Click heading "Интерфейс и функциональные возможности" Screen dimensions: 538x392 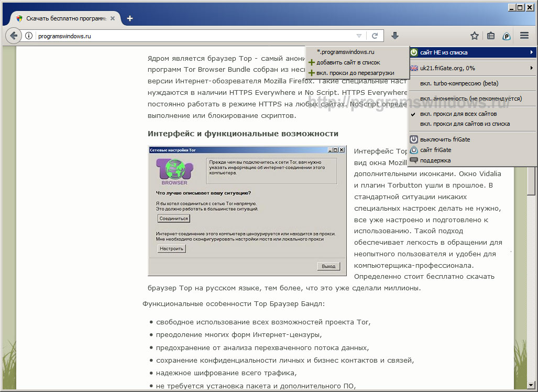pyautogui.click(x=243, y=134)
